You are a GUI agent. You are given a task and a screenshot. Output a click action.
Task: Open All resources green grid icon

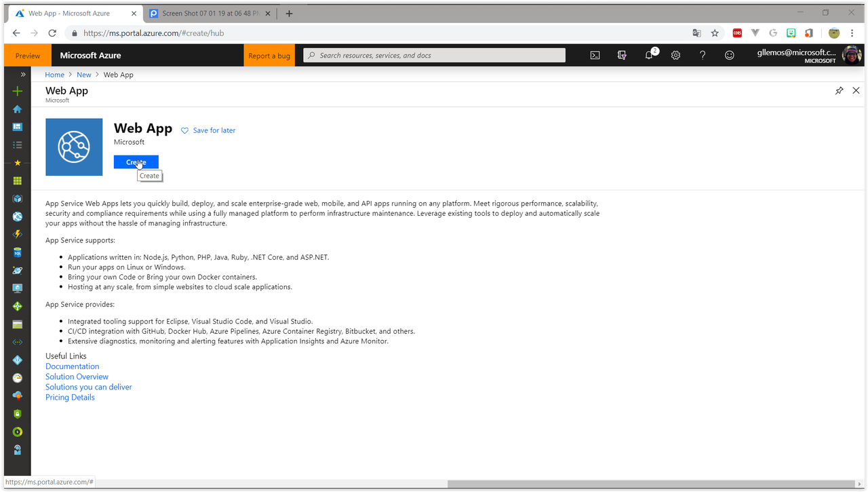[18, 181]
